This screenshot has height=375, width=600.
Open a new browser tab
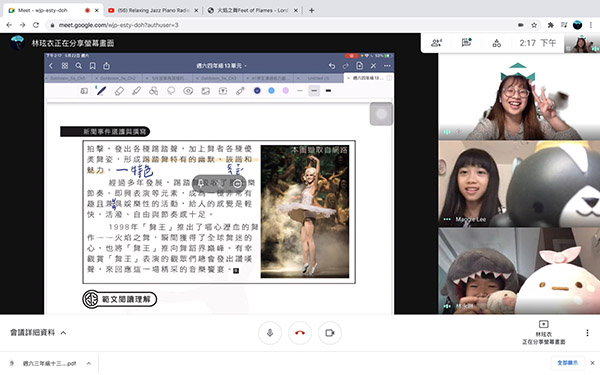(x=311, y=11)
